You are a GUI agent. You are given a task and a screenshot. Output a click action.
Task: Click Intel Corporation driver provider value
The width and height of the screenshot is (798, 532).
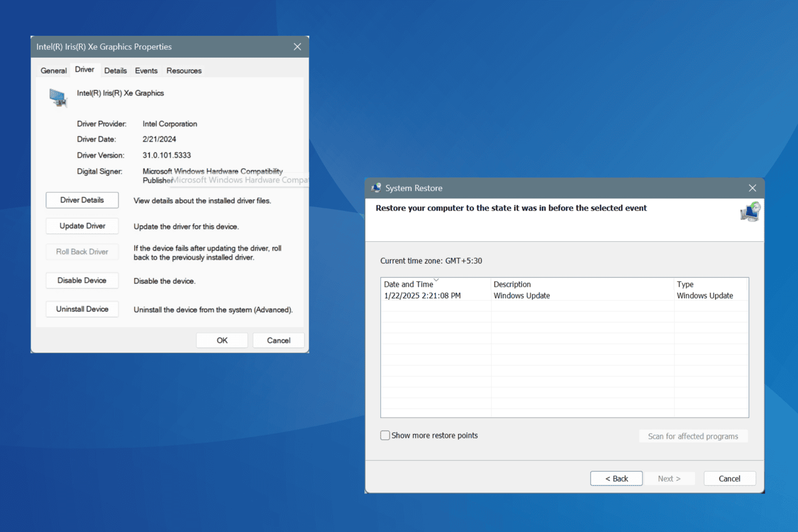[x=170, y=124]
